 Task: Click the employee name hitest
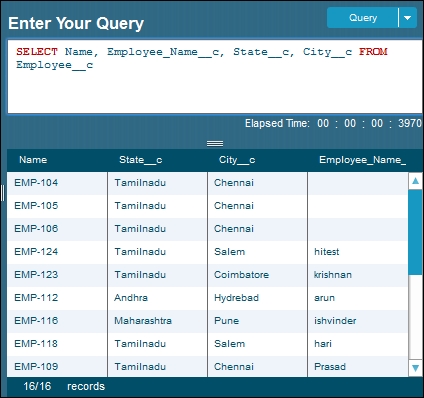coord(326,252)
